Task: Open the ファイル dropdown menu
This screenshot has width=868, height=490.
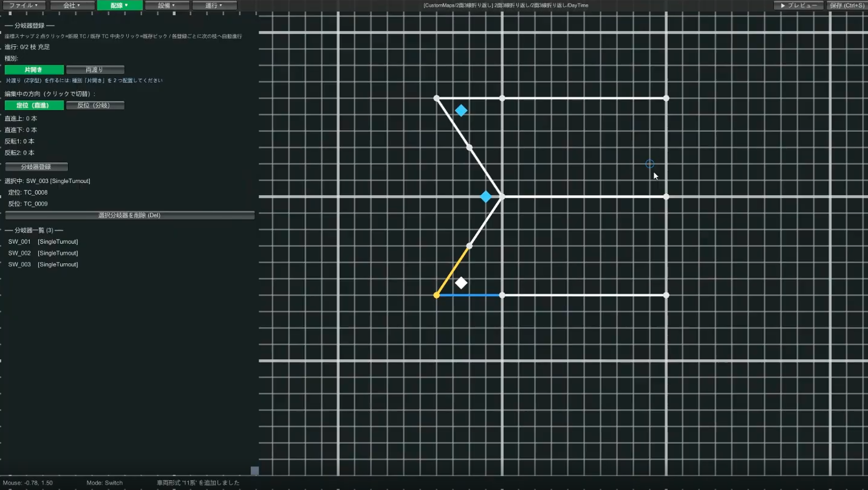Action: 24,5
